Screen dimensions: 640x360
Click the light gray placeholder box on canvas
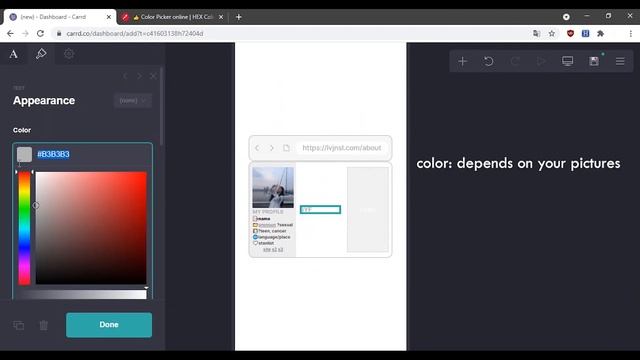[x=368, y=209]
